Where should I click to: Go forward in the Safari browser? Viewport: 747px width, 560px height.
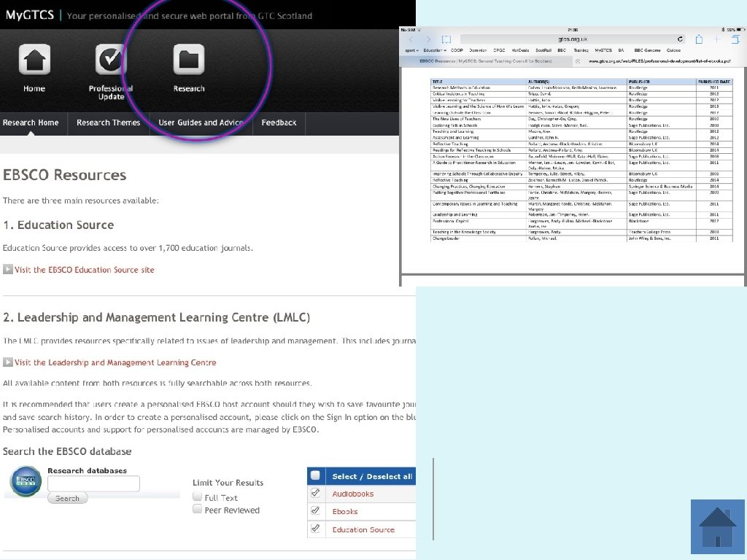click(428, 39)
